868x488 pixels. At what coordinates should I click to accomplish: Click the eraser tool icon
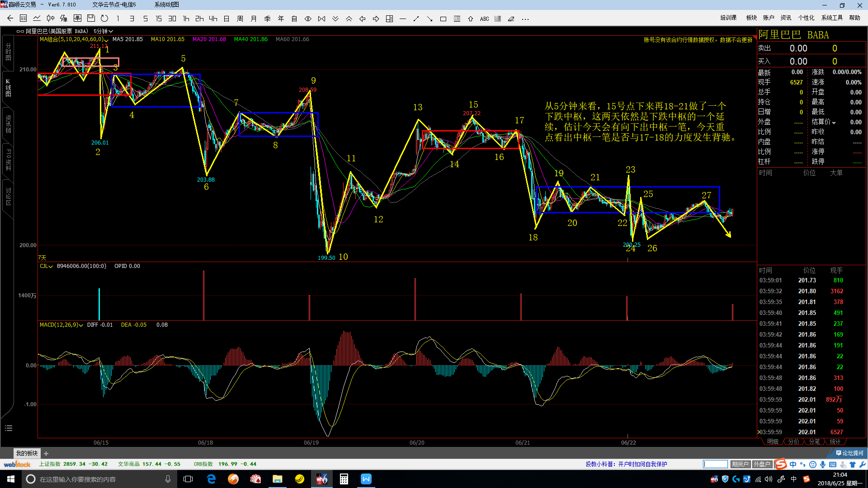click(511, 19)
